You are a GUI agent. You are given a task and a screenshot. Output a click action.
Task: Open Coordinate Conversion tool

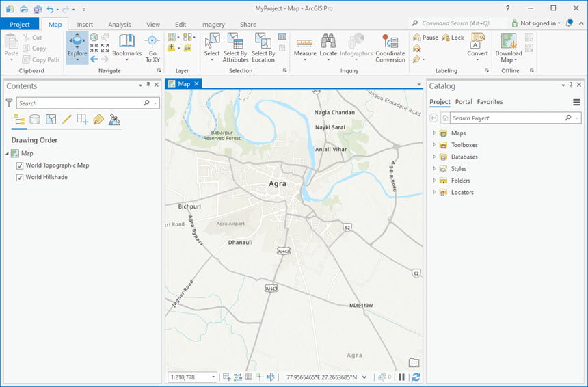390,47
